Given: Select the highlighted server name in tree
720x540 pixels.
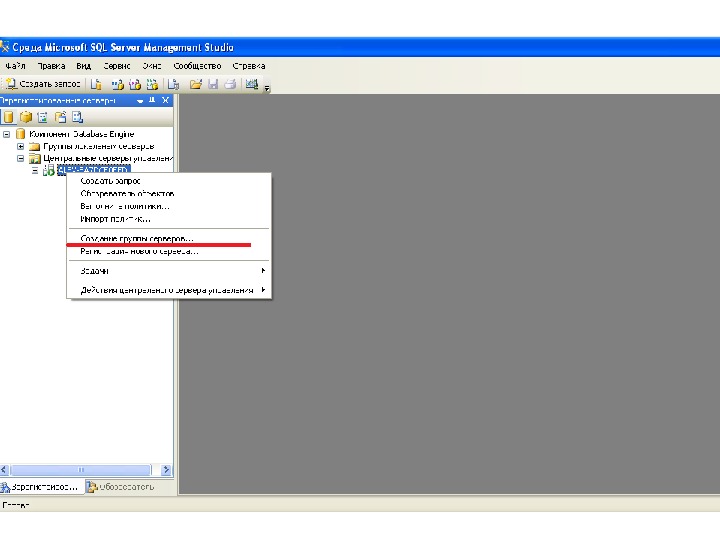Looking at the screenshot, I should pos(94,170).
